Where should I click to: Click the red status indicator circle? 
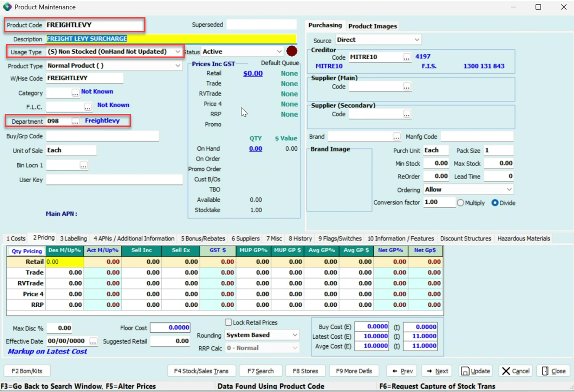tap(292, 51)
